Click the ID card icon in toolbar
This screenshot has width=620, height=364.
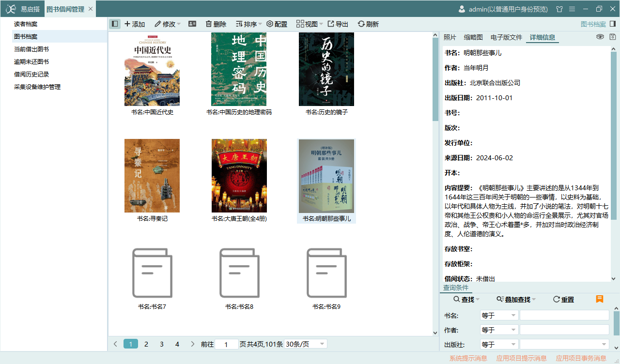192,24
